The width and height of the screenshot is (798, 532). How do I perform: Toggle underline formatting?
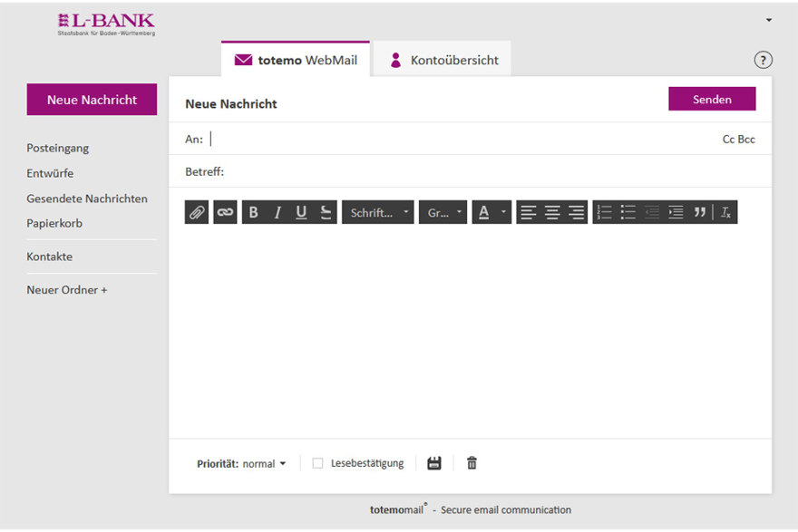(301, 212)
